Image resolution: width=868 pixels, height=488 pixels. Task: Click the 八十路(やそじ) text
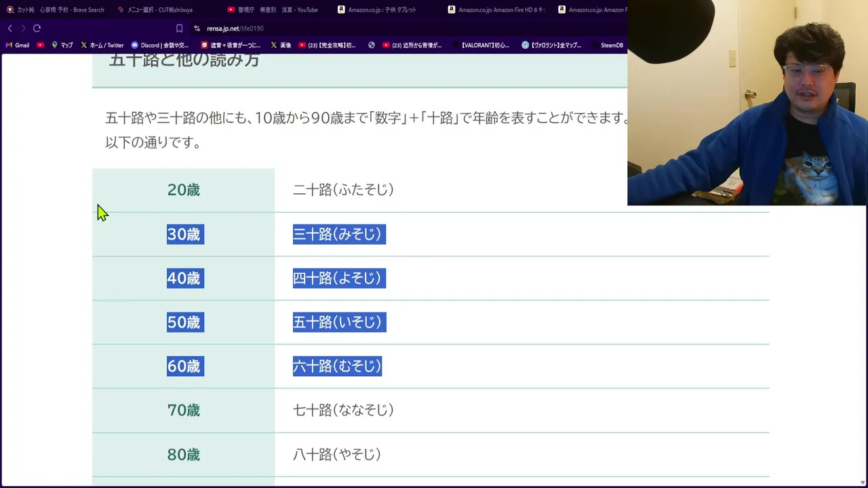point(337,454)
